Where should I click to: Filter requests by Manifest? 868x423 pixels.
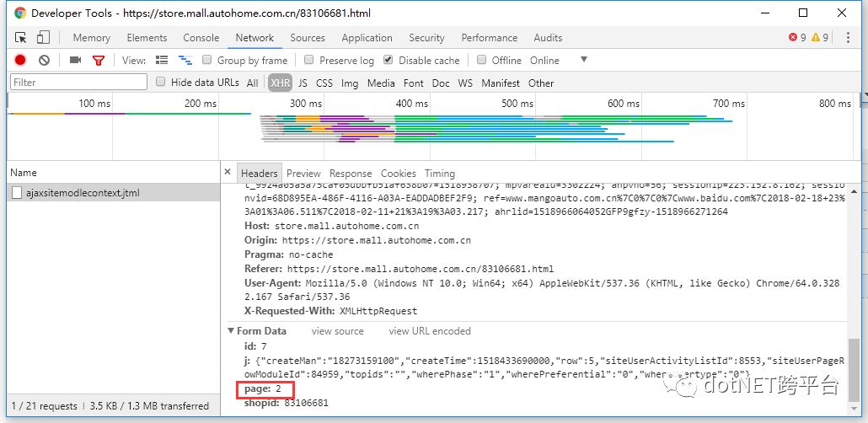pos(501,83)
